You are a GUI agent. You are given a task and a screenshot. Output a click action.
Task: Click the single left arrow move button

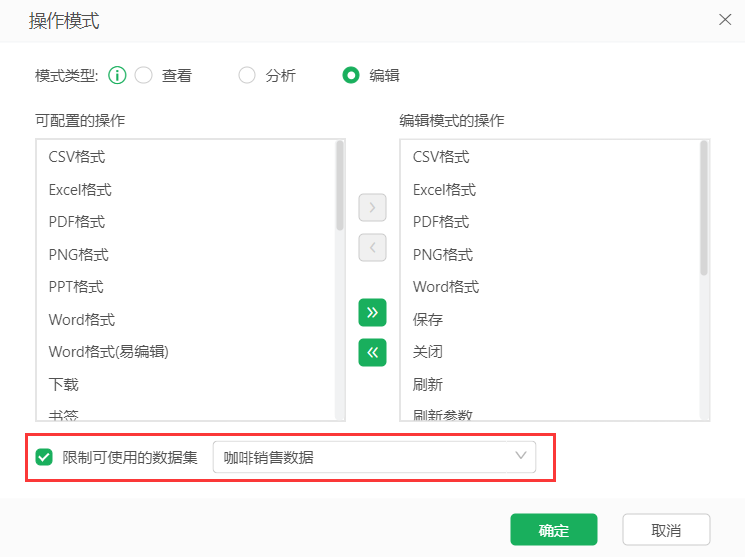point(372,247)
